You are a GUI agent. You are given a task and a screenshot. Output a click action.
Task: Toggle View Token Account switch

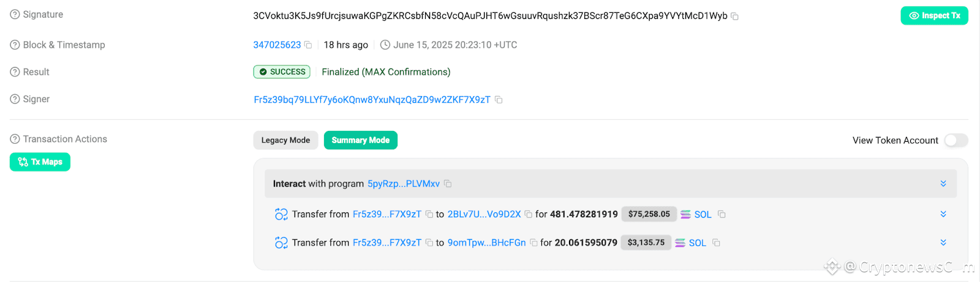956,141
